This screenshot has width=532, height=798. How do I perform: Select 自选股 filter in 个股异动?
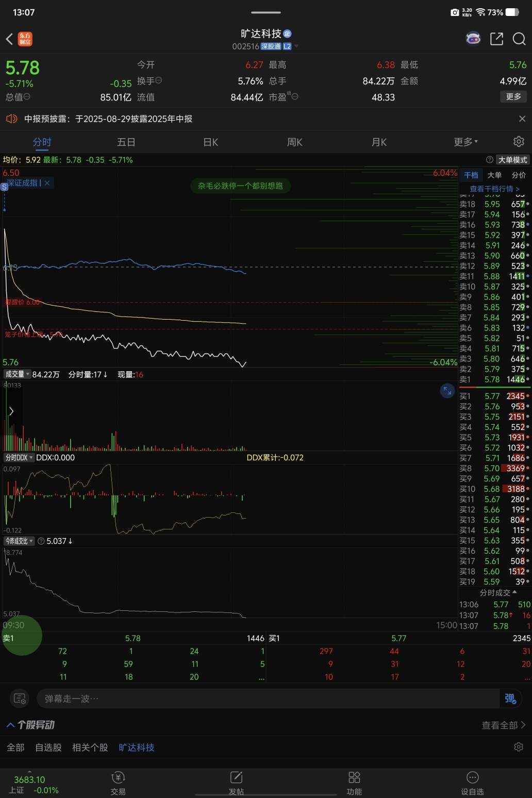[x=48, y=747]
